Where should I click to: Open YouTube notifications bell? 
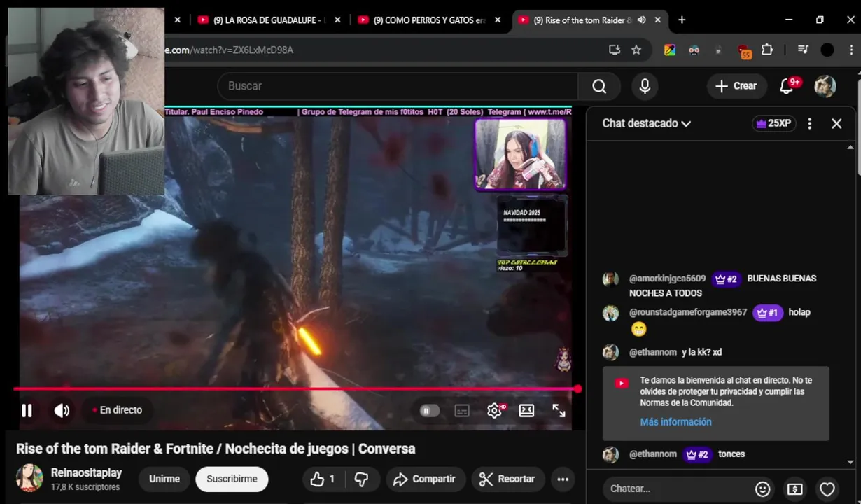pos(787,85)
